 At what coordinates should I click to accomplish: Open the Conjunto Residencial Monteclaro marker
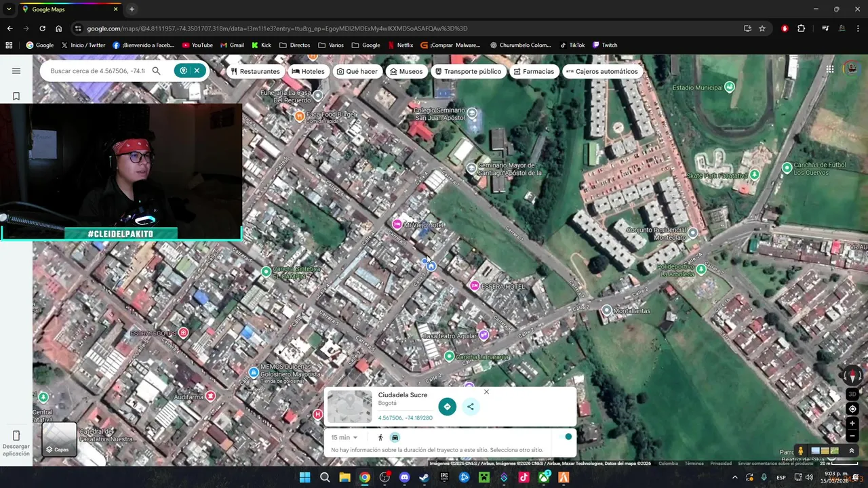(x=692, y=232)
